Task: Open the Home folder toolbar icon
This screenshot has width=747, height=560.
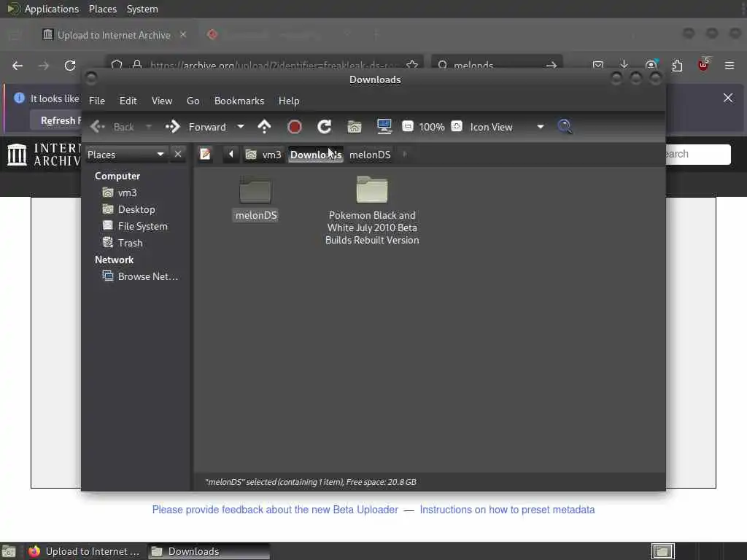Action: [x=355, y=127]
